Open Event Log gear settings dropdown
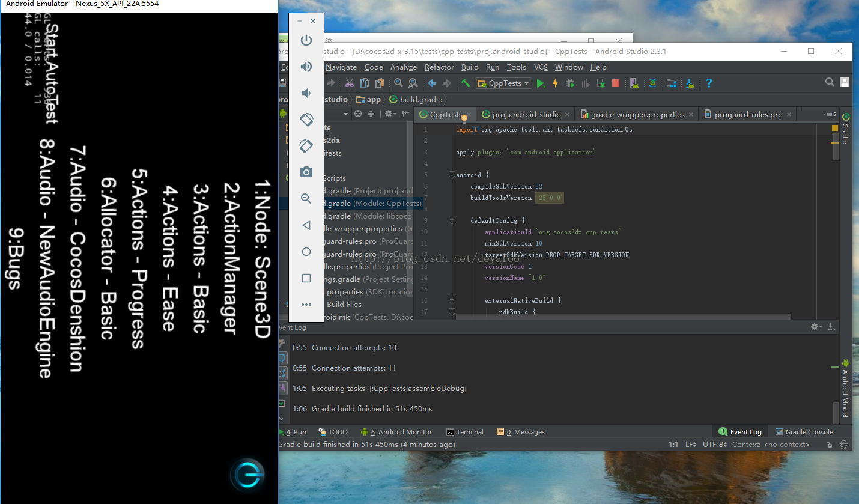The height and width of the screenshot is (504, 859). pos(817,327)
